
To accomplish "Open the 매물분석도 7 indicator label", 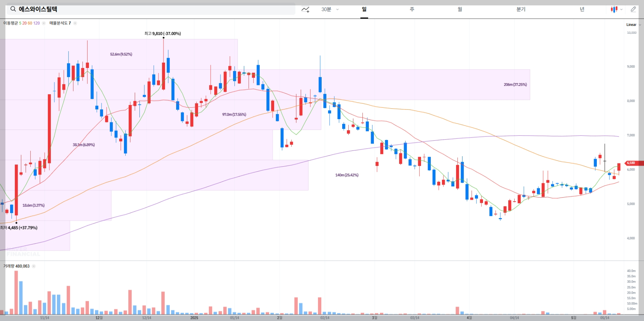I will pyautogui.click(x=60, y=23).
